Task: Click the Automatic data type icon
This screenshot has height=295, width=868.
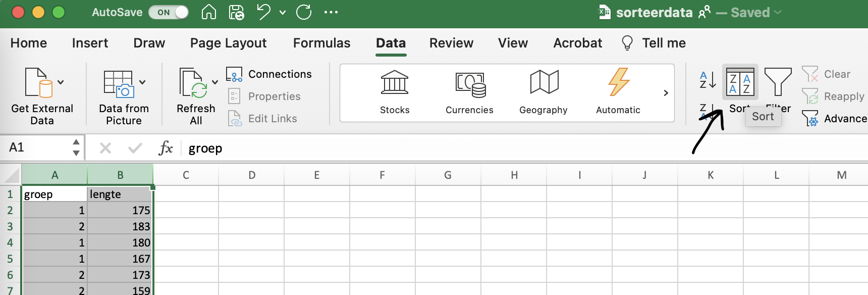Action: click(618, 82)
